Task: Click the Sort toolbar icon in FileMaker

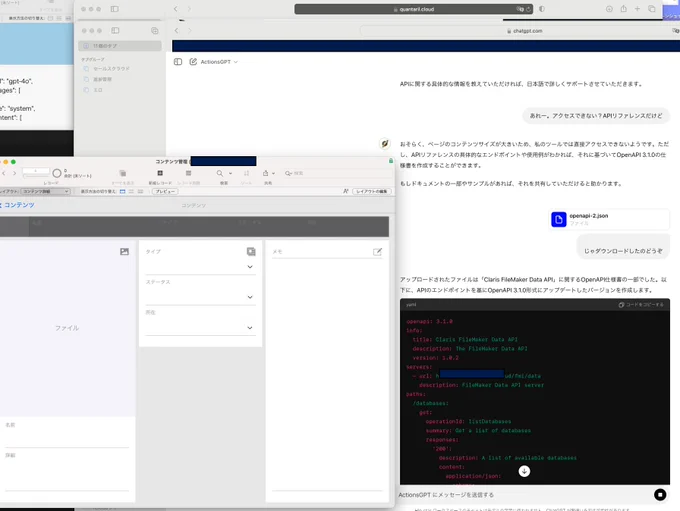Action: pyautogui.click(x=246, y=174)
